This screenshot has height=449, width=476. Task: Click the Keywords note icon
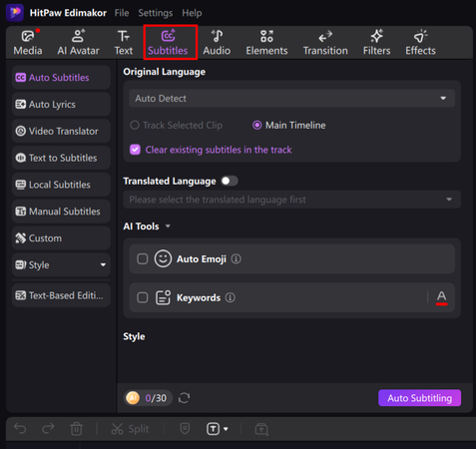[164, 297]
